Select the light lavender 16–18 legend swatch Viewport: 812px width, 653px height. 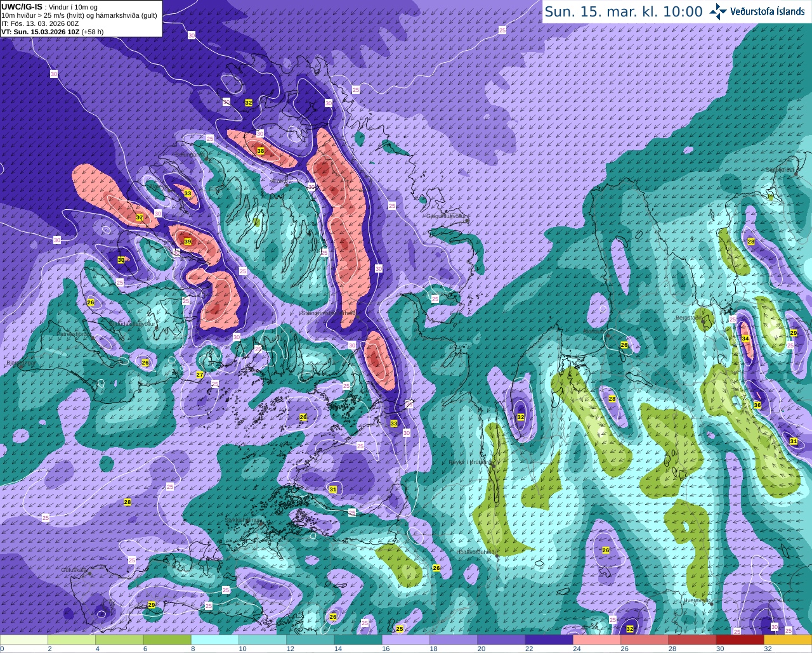[x=405, y=640]
